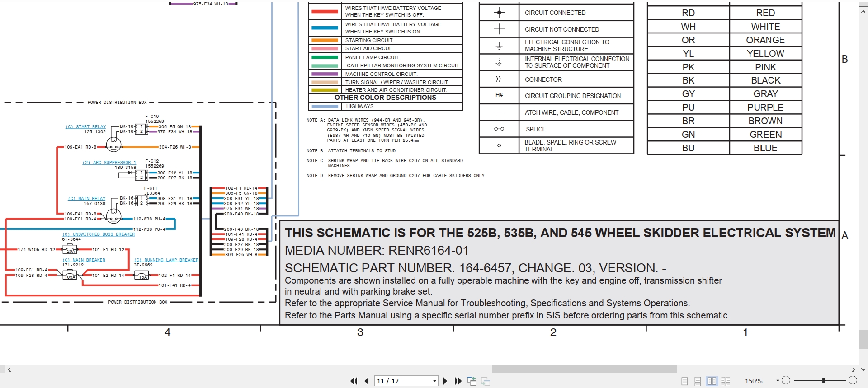Click the vertical scrollbar up arrow
868x388 pixels.
click(x=863, y=12)
